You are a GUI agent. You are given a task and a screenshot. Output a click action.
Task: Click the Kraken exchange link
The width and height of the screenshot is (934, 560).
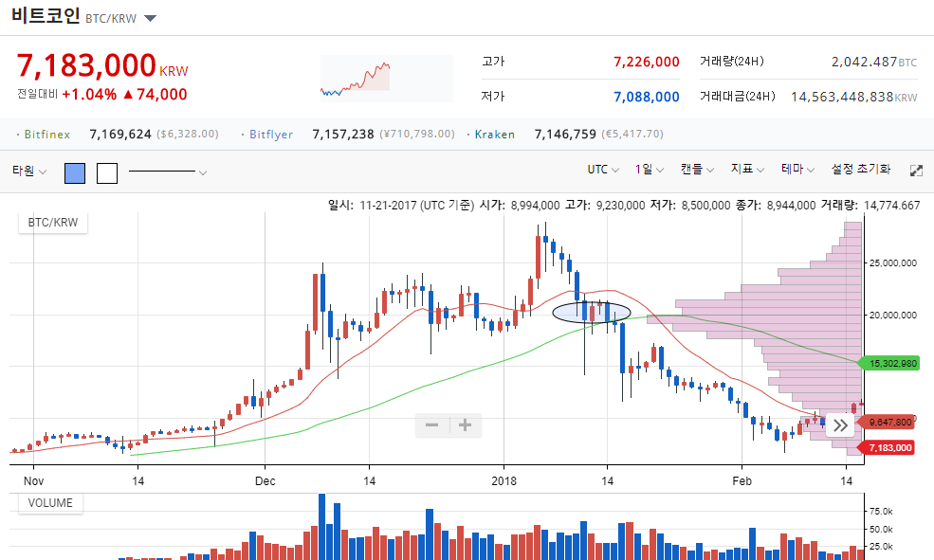(494, 135)
